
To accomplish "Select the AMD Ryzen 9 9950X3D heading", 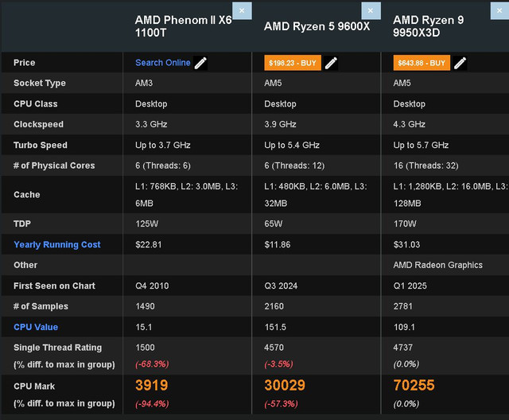I will click(x=429, y=26).
